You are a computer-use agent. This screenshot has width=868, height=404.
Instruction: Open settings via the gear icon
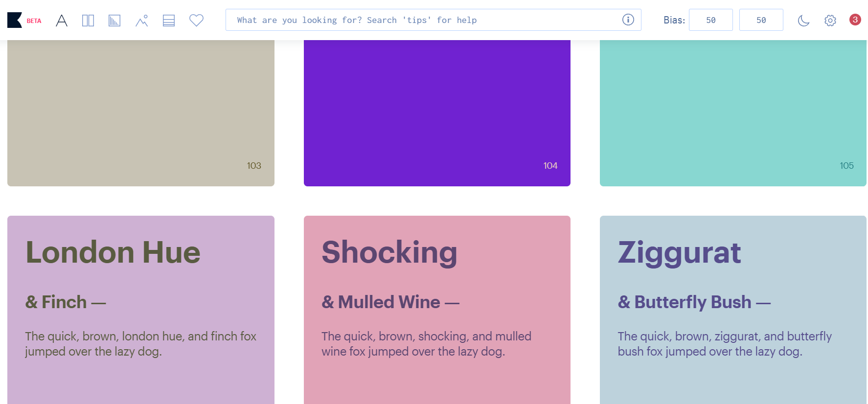tap(830, 21)
